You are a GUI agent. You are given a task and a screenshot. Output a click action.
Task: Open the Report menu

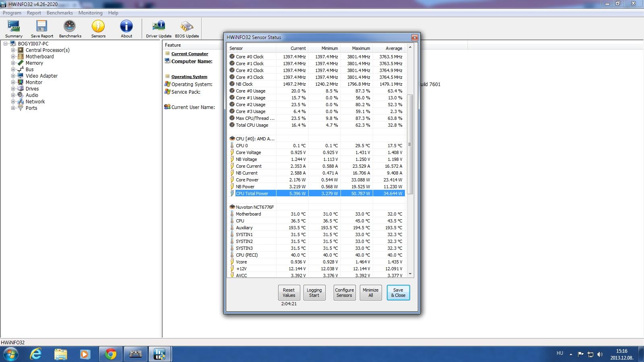coord(34,13)
